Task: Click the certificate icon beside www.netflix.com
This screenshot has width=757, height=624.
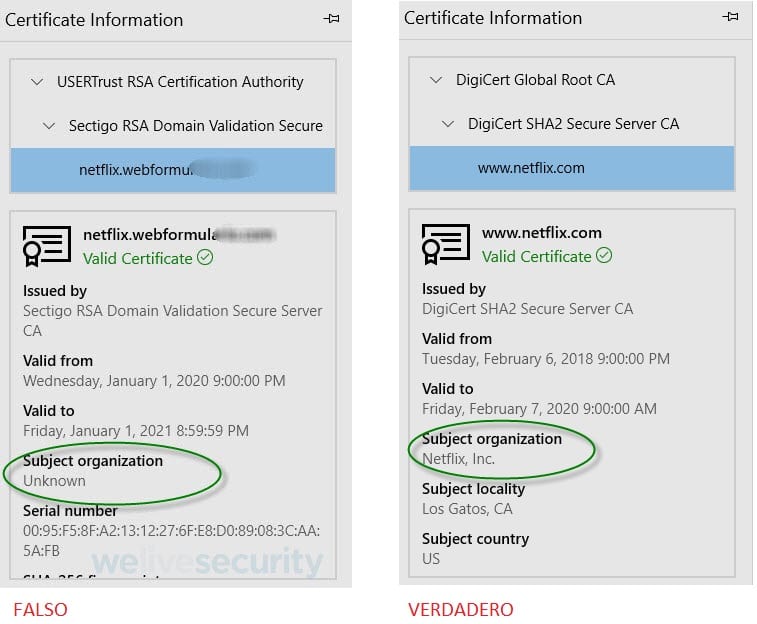Action: coord(446,244)
